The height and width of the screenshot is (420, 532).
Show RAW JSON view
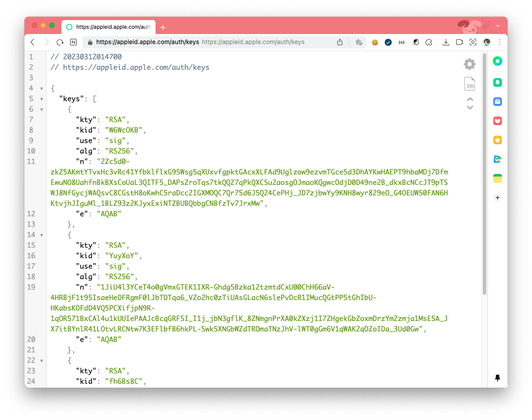470,84
